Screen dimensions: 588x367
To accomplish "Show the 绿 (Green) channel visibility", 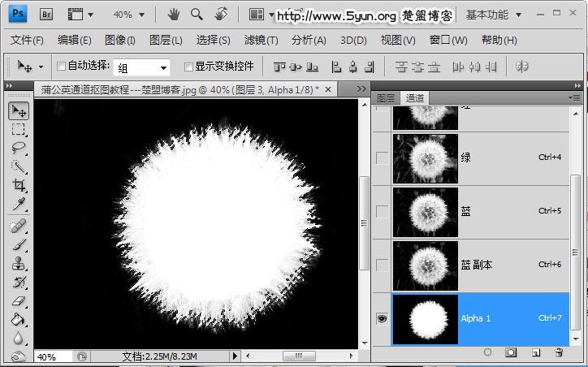I will (382, 158).
